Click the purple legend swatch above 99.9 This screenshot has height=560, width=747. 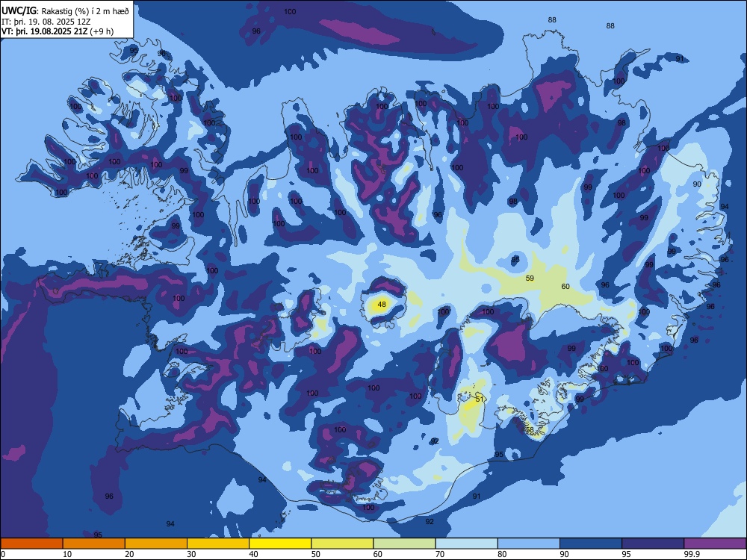coord(715,544)
